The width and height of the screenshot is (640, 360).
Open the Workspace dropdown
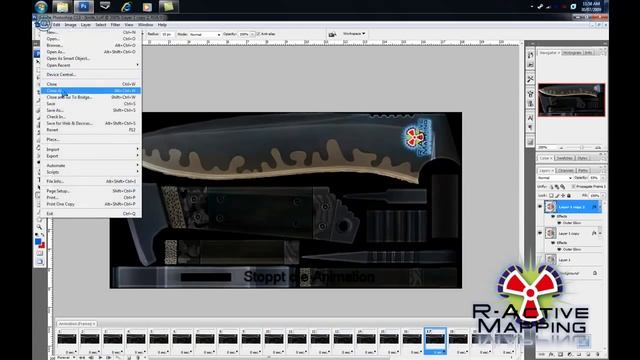pos(354,34)
